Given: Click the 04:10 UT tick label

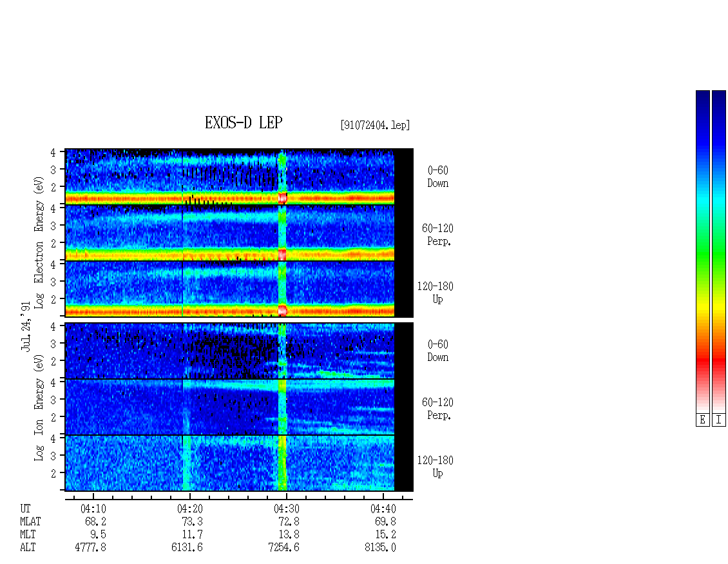Looking at the screenshot, I should coord(93,509).
